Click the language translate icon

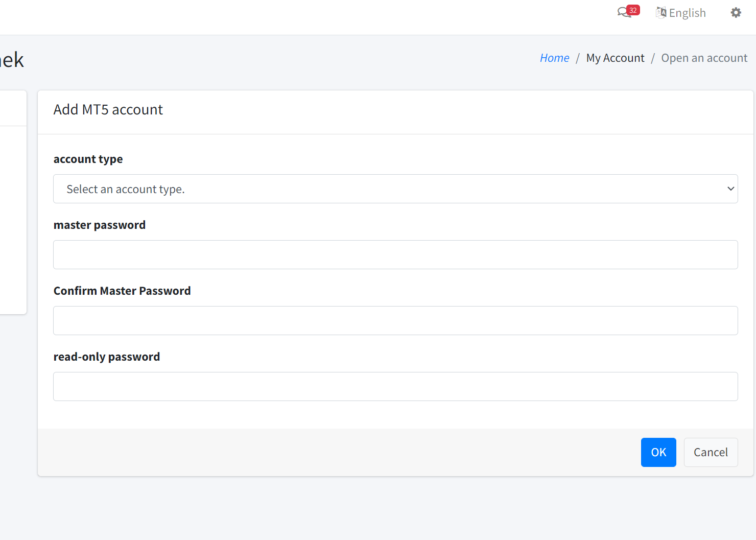click(661, 13)
